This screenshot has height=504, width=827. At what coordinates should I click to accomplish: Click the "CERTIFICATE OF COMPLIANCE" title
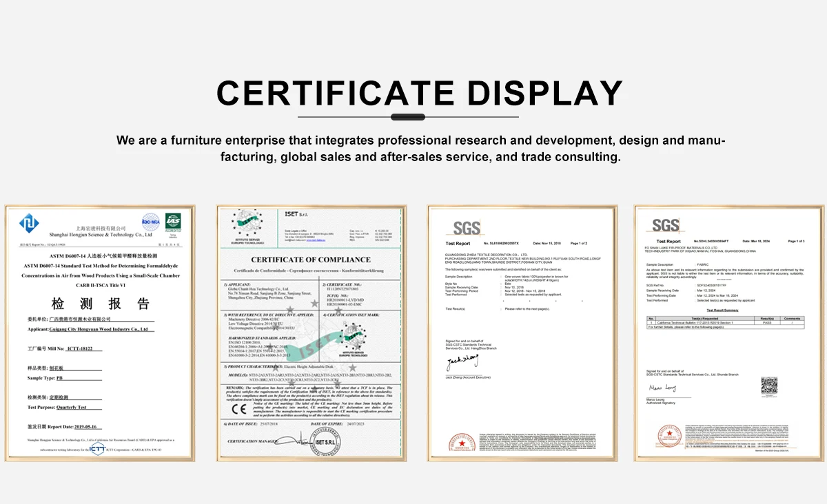(310, 260)
